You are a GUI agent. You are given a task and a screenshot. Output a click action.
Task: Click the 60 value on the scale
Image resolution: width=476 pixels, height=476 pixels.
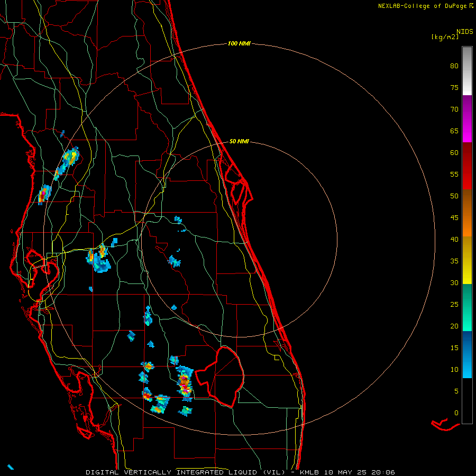[454, 153]
